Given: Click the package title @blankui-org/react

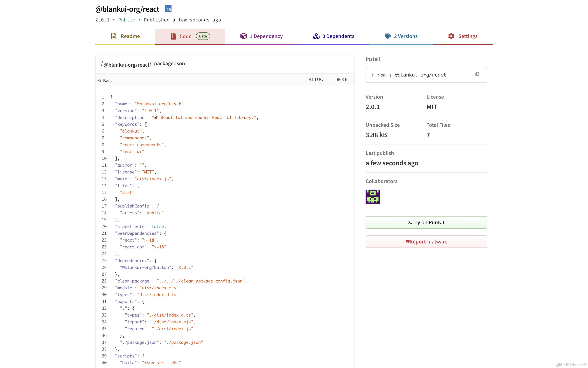Looking at the screenshot, I should [x=127, y=9].
